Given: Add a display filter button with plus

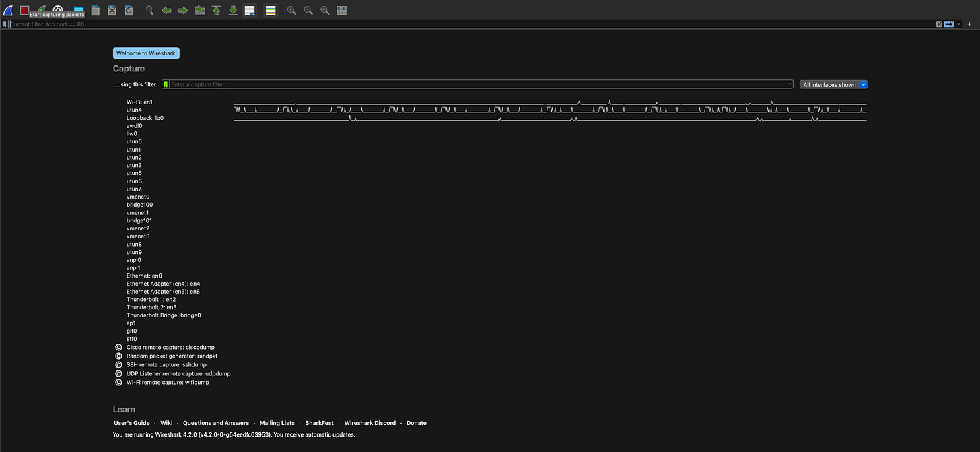Looking at the screenshot, I should click(969, 24).
